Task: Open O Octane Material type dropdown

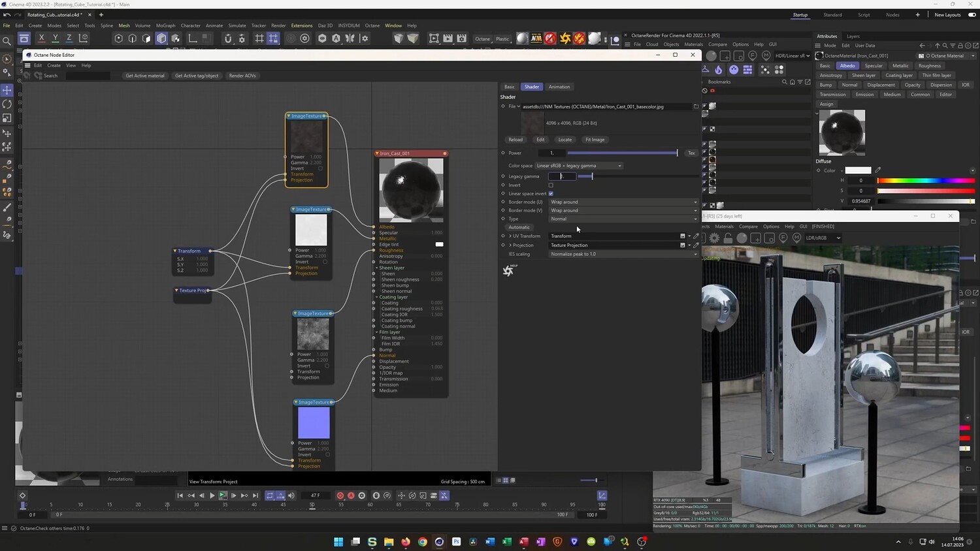Action: tap(947, 55)
